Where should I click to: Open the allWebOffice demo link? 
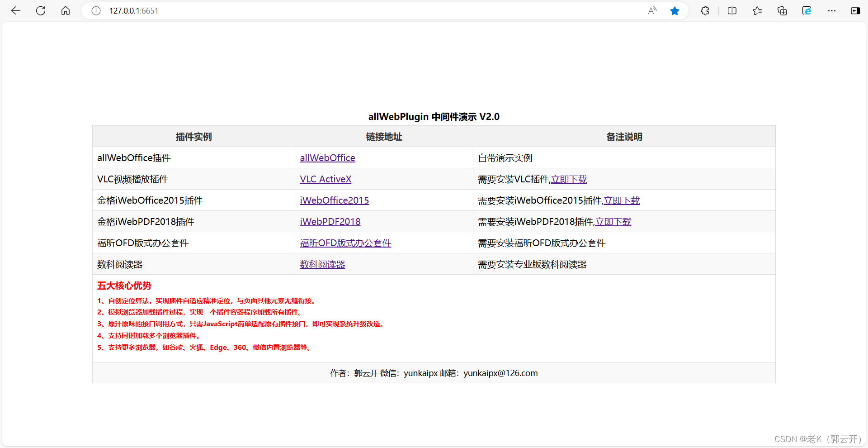point(327,157)
